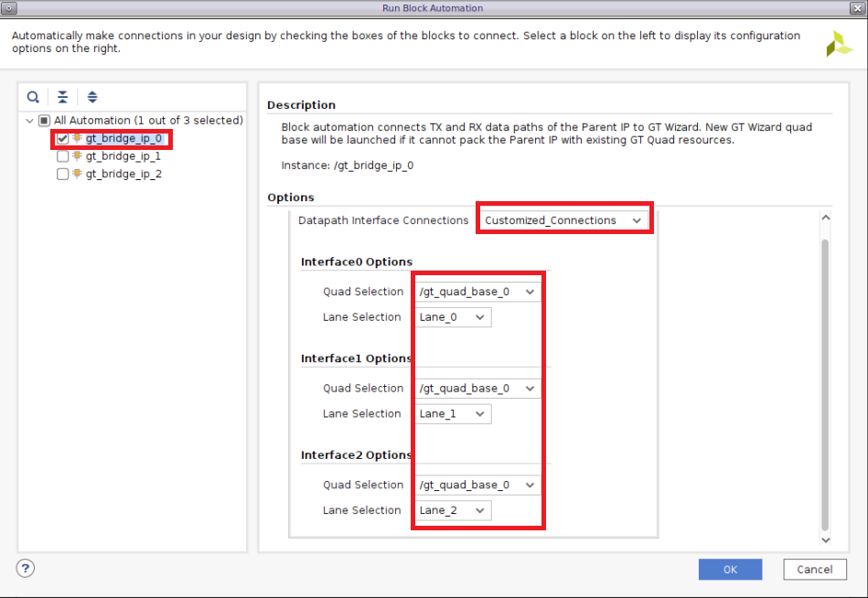Screen dimensions: 868x598
Task: Click the Collapse All icon
Action: 62,97
